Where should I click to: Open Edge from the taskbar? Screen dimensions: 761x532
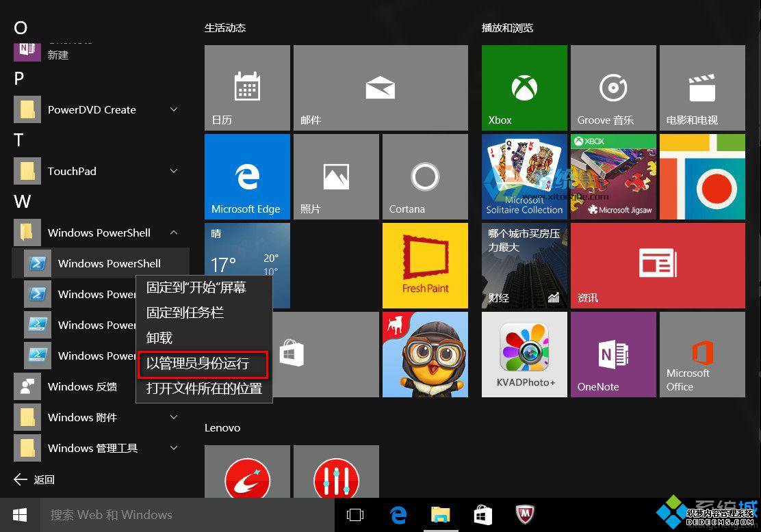(x=398, y=515)
